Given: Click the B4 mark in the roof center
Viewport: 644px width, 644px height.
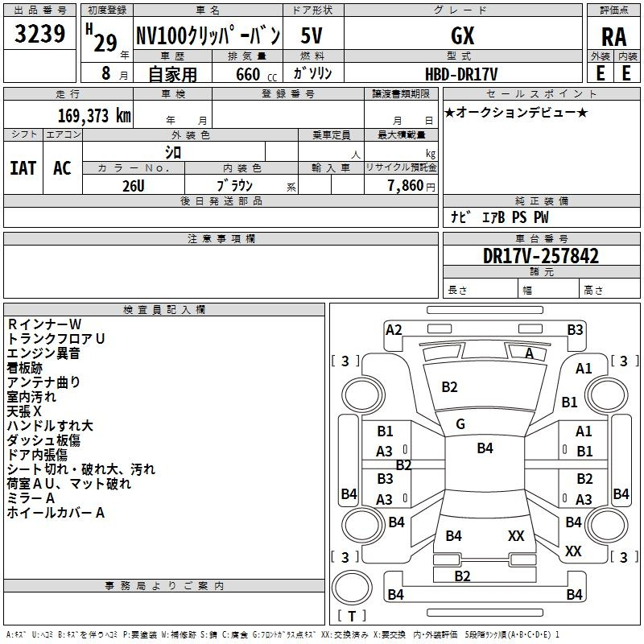Looking at the screenshot, I should pos(485,448).
